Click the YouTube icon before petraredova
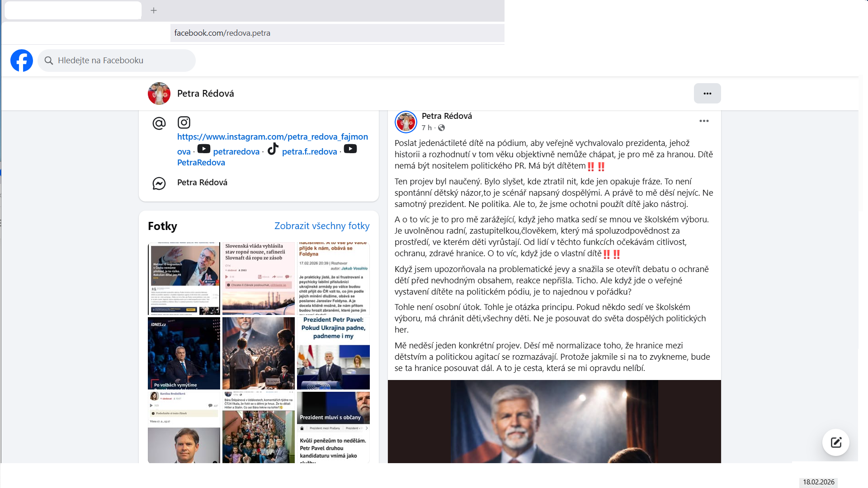The image size is (868, 488). (x=203, y=149)
